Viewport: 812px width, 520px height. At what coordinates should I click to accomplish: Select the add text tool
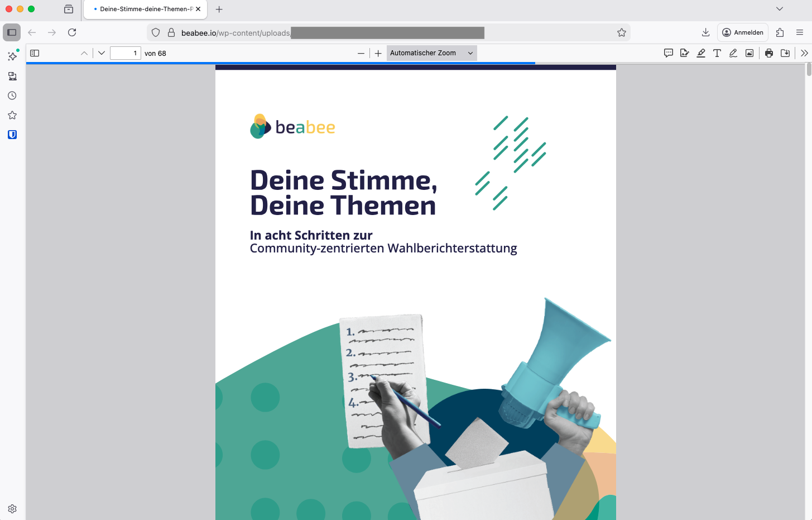pyautogui.click(x=717, y=53)
